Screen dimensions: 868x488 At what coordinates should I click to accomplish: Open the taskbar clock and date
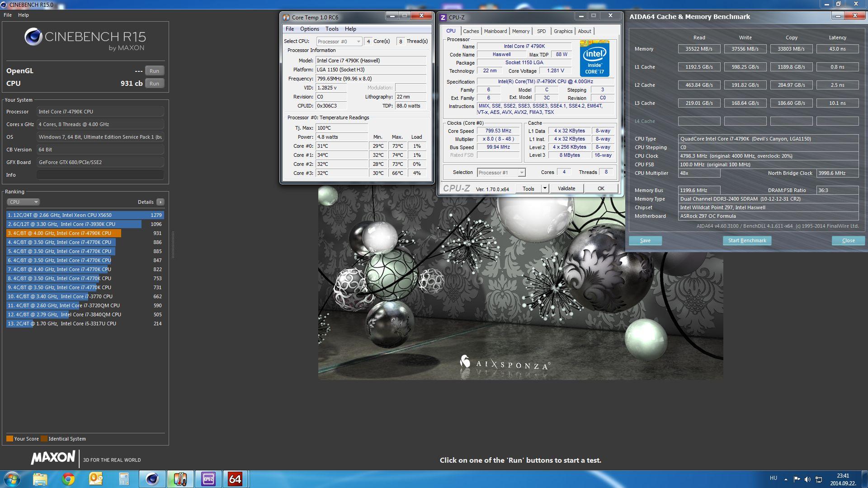843,479
